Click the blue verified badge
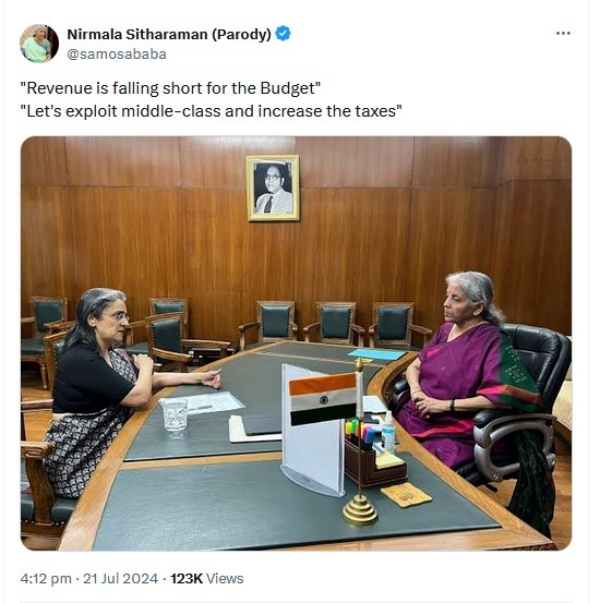This screenshot has width=600, height=603. tap(283, 33)
